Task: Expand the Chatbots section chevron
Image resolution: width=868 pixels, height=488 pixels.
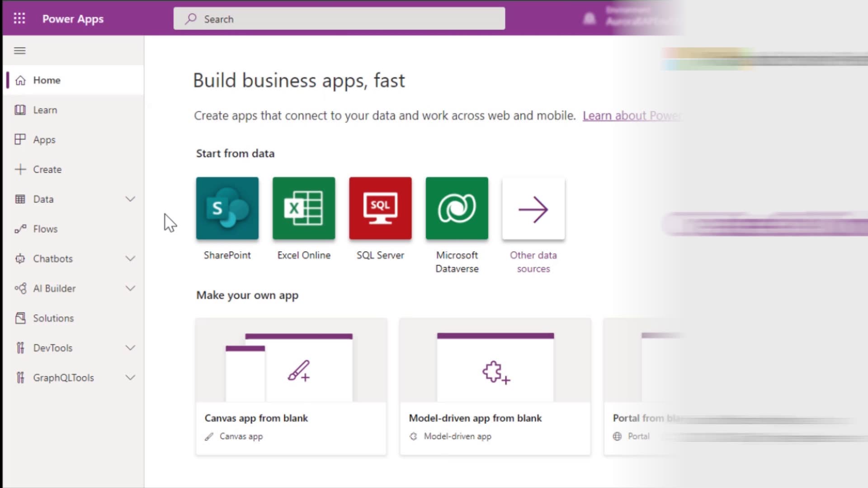Action: tap(130, 259)
